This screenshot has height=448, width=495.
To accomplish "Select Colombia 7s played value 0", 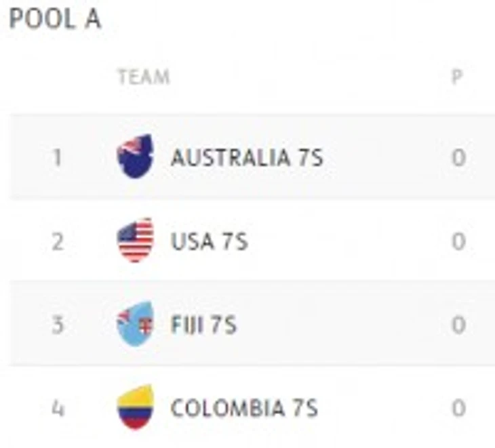I will 458,409.
